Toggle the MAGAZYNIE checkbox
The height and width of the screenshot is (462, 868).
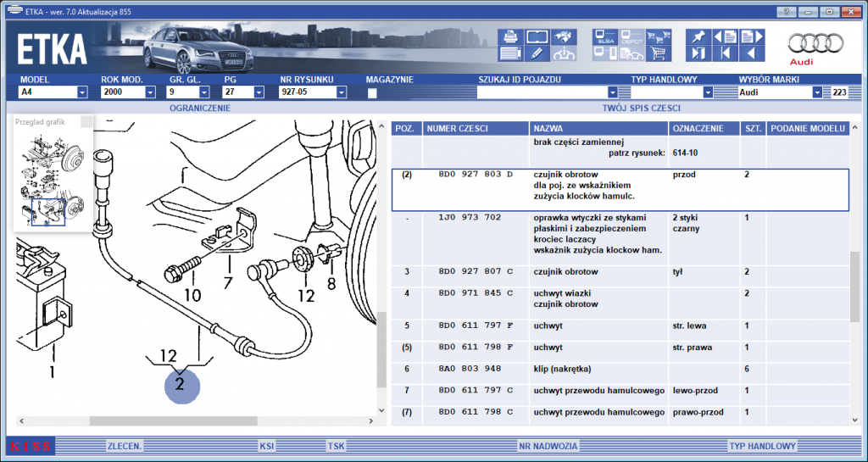(372, 93)
